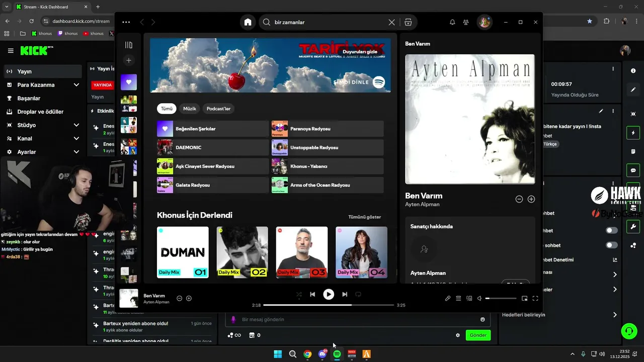Toggle Kick hamburger menu
The height and width of the screenshot is (362, 644).
[x=11, y=51]
